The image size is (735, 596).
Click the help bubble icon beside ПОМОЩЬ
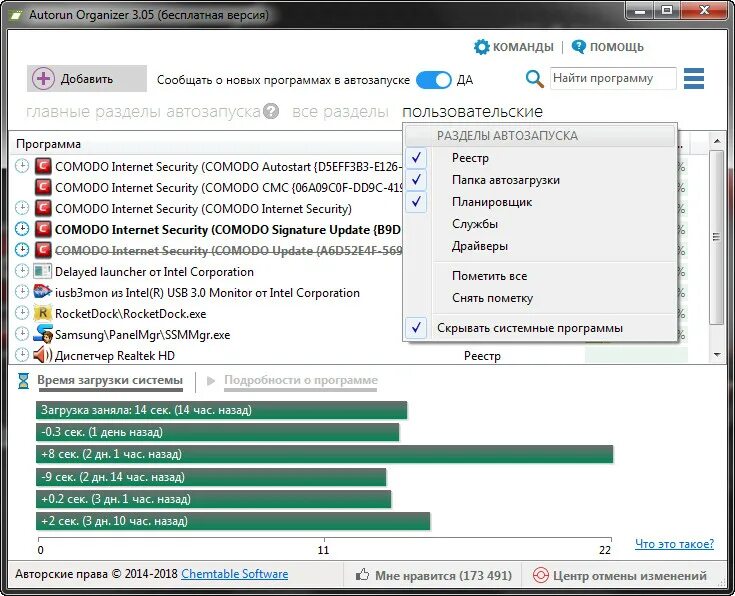coord(579,46)
